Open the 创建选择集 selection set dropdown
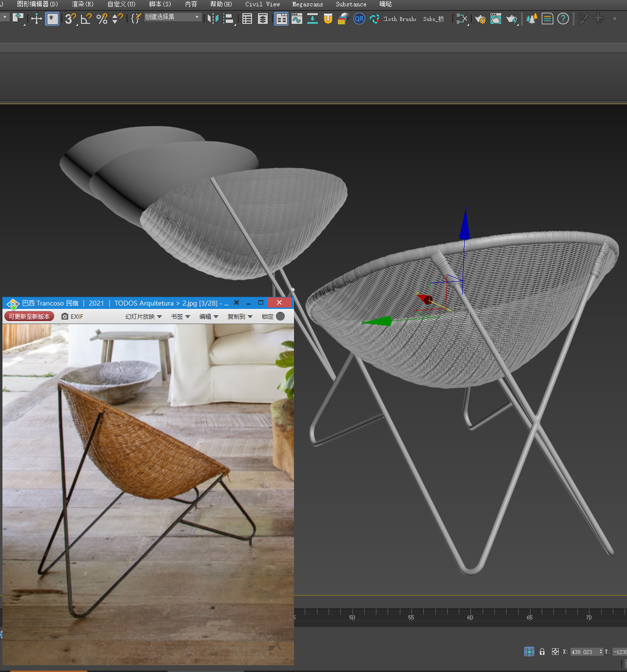 click(173, 17)
